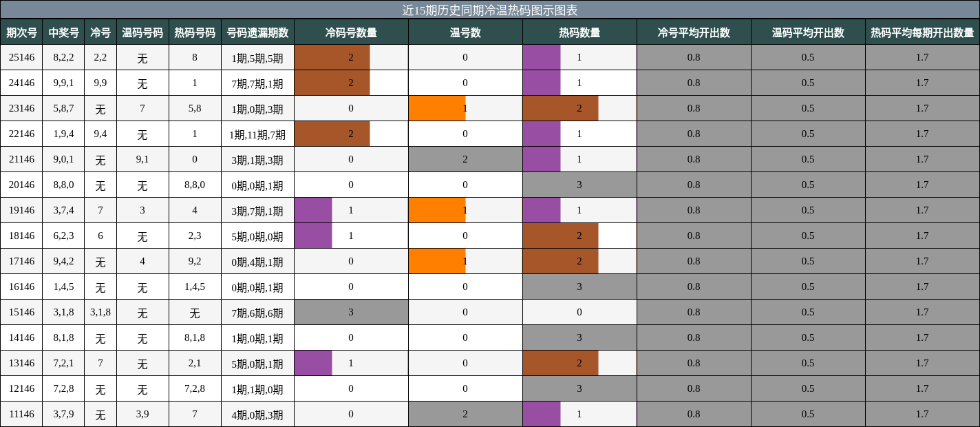Click purple hot count bar in row 22146

[x=542, y=134]
